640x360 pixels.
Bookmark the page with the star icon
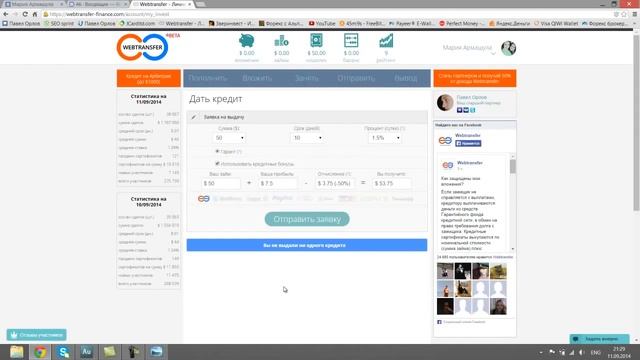pyautogui.click(x=624, y=14)
